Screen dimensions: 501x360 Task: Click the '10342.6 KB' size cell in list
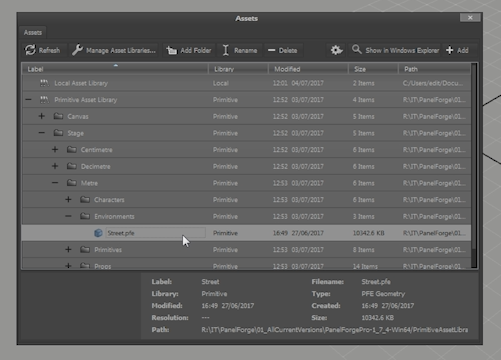point(369,233)
